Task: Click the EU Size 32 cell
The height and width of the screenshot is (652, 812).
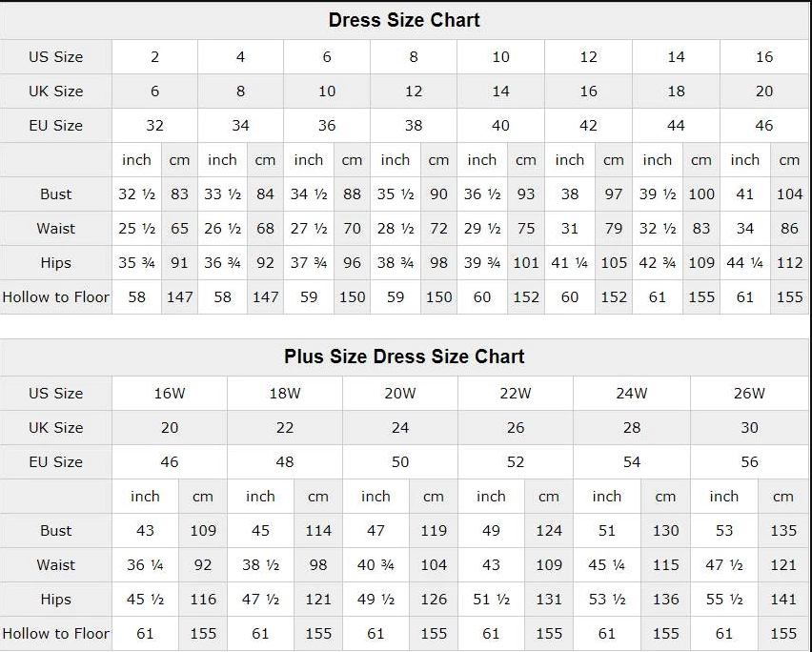Action: [x=154, y=125]
